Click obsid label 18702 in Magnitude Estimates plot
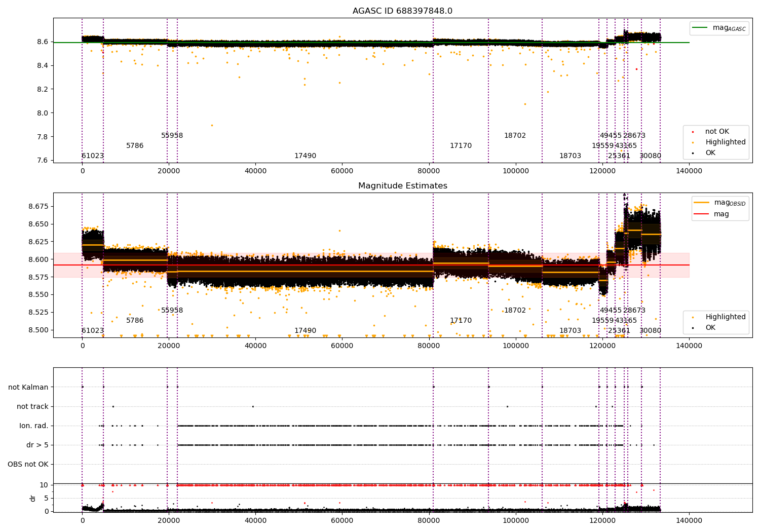 pyautogui.click(x=515, y=311)
